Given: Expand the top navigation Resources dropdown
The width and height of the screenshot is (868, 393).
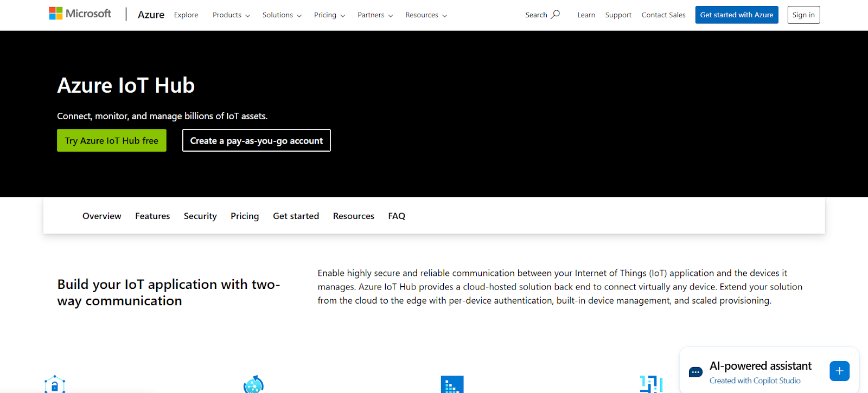Looking at the screenshot, I should point(426,15).
